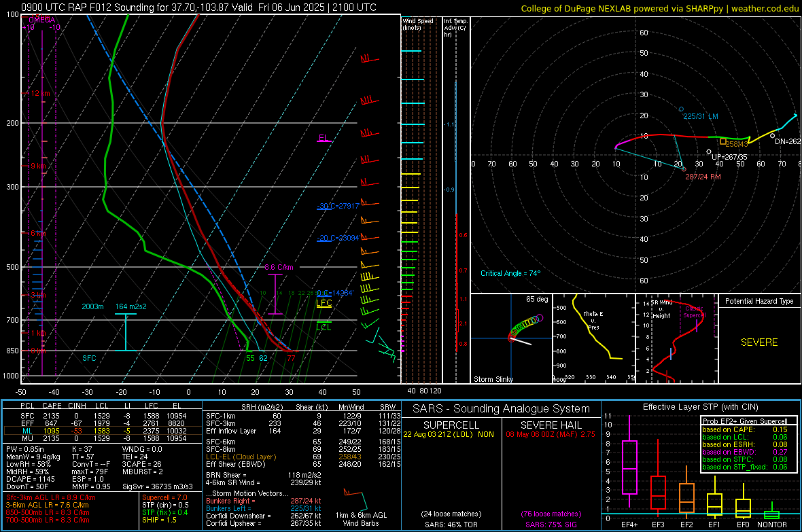This screenshot has width=802, height=532.
Task: Click the 08 May 06 00Z (MAF) match
Action: (551, 434)
